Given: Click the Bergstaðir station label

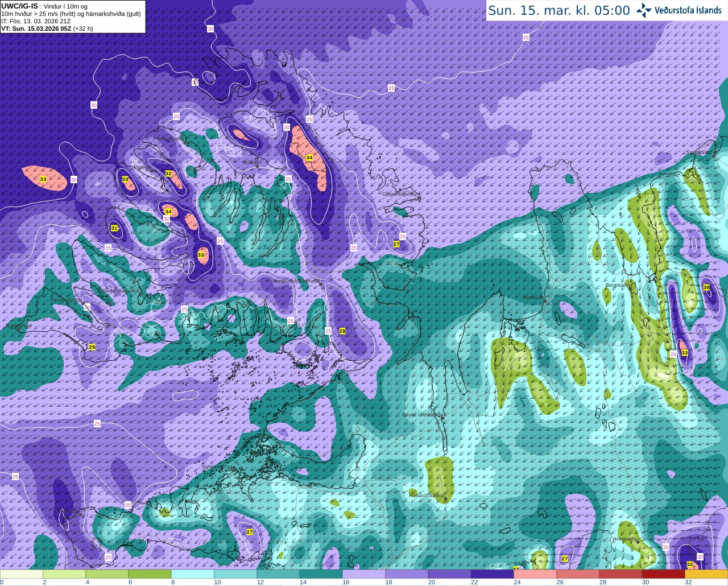Looking at the screenshot, I should coord(619,285).
